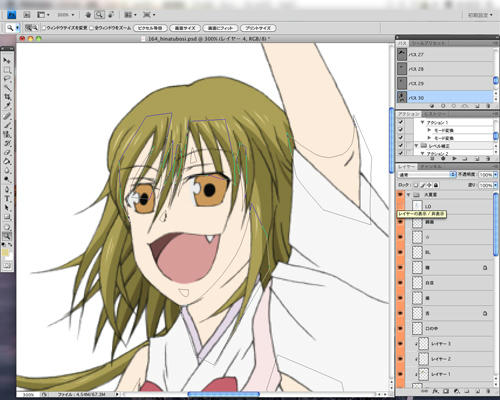The height and width of the screenshot is (400, 500).
Task: Open the 初期設定 workspace switcher
Action: tap(480, 15)
